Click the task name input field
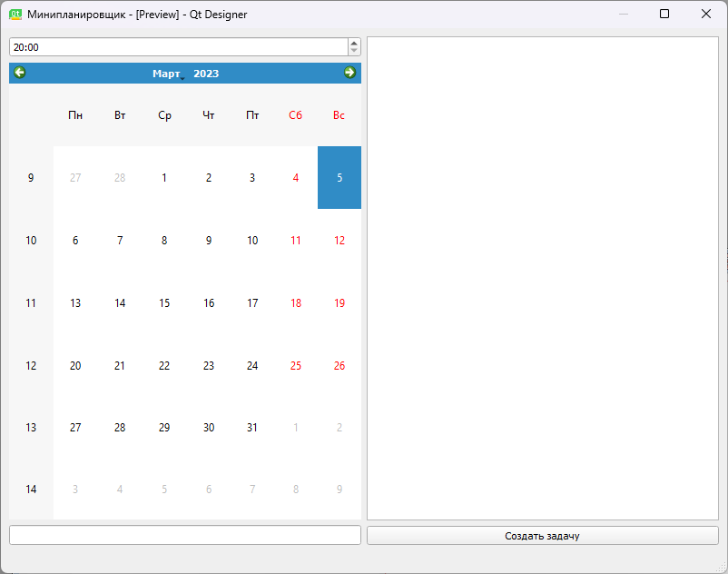728x574 pixels. (x=184, y=536)
